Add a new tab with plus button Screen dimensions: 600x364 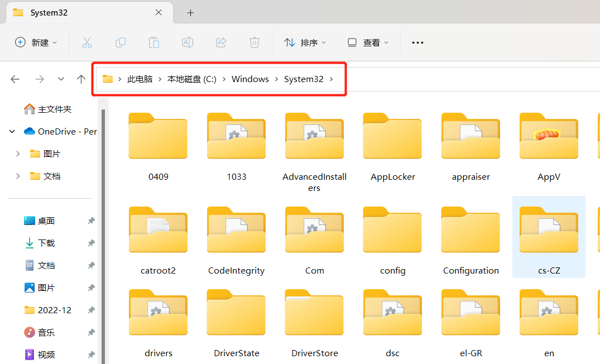190,13
